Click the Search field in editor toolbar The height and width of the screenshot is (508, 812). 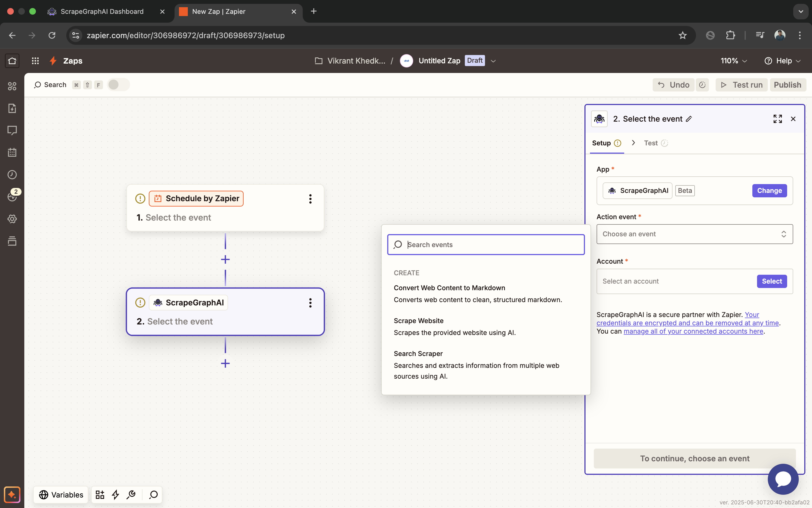50,85
